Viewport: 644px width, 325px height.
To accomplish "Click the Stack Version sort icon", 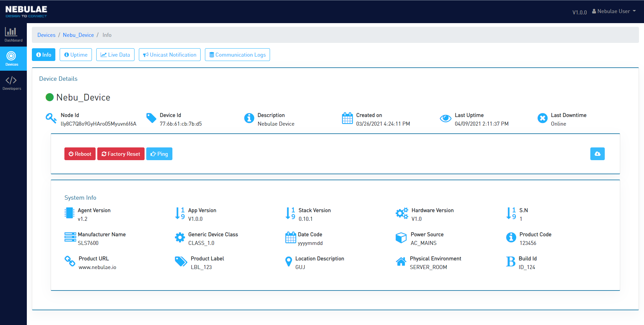I will 290,213.
